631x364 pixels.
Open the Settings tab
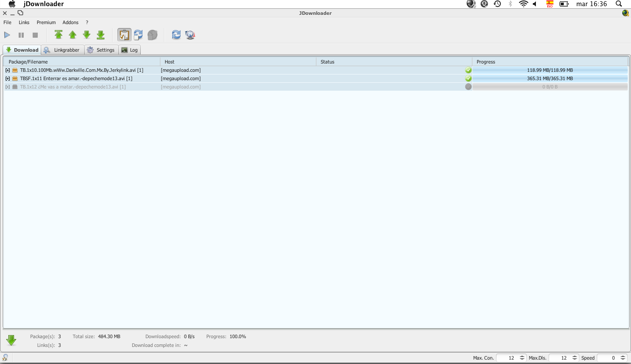[101, 50]
